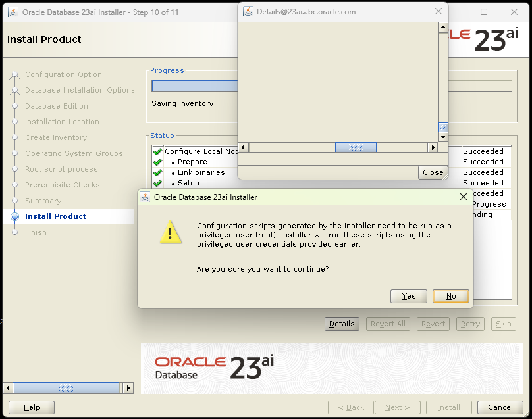Open the Details panel
532x419 pixels.
[342, 324]
